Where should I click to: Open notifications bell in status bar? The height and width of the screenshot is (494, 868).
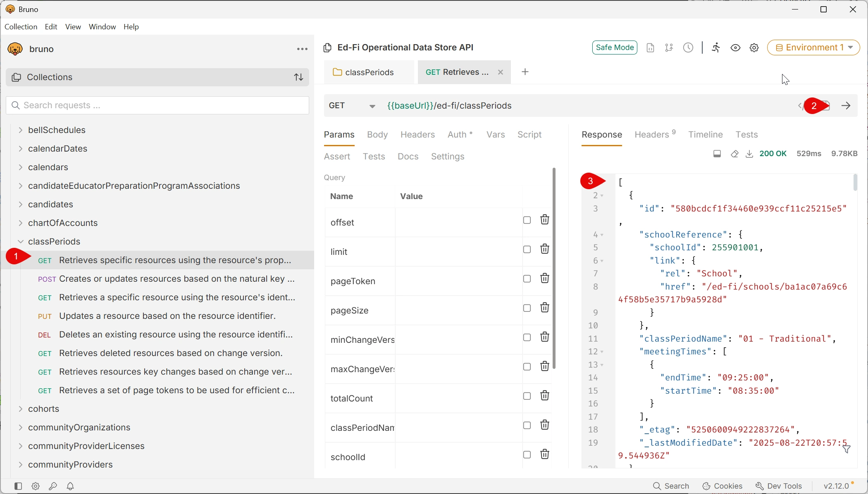click(70, 486)
